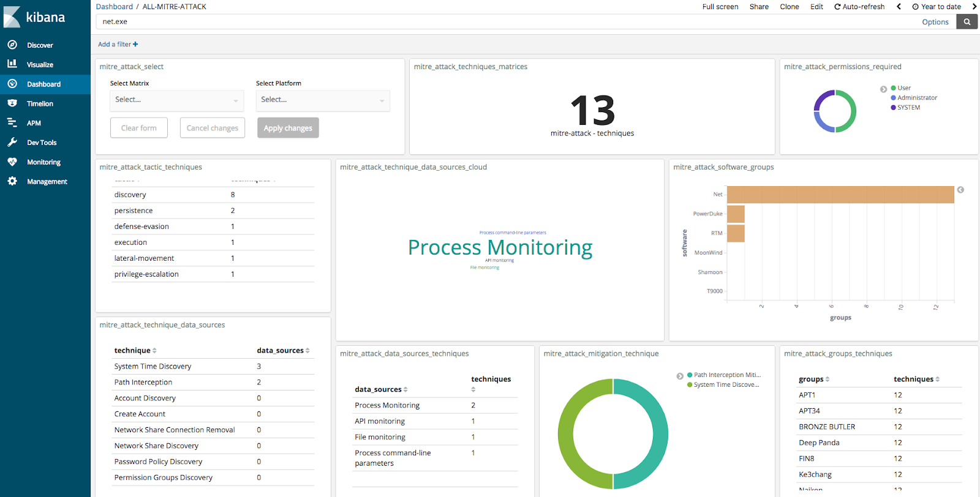Open Dev Tools wrench icon

click(12, 142)
